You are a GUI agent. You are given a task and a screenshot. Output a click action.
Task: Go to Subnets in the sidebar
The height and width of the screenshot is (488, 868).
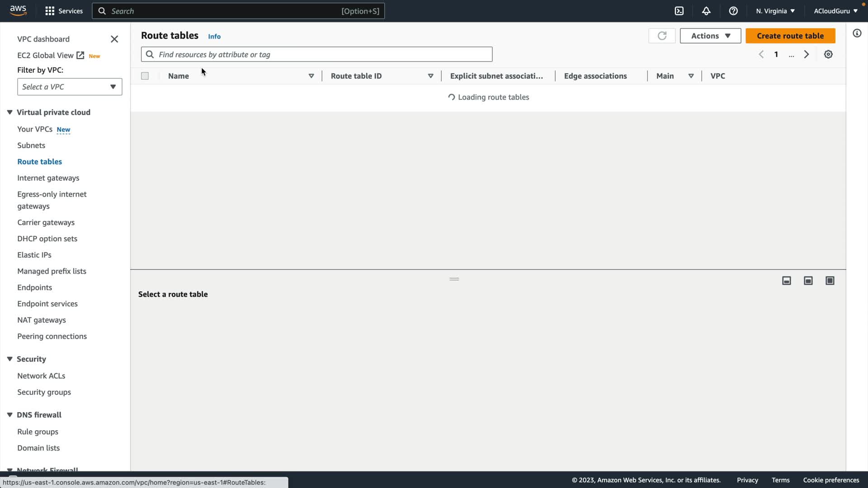(x=31, y=145)
